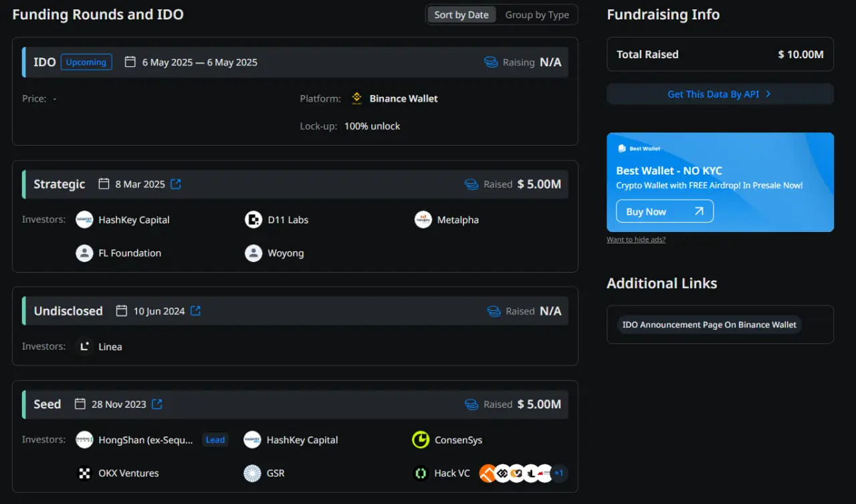Open the Linea investor entry
The width and height of the screenshot is (856, 504).
pos(110,346)
